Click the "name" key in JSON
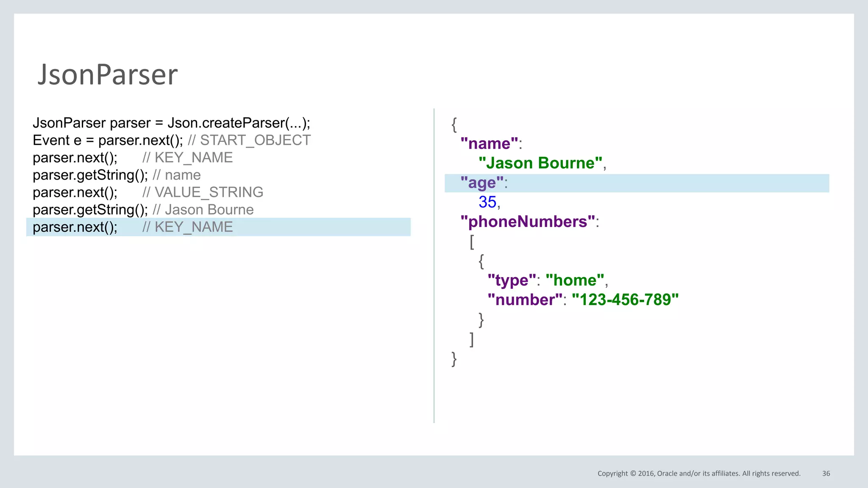868x488 pixels. (x=490, y=144)
